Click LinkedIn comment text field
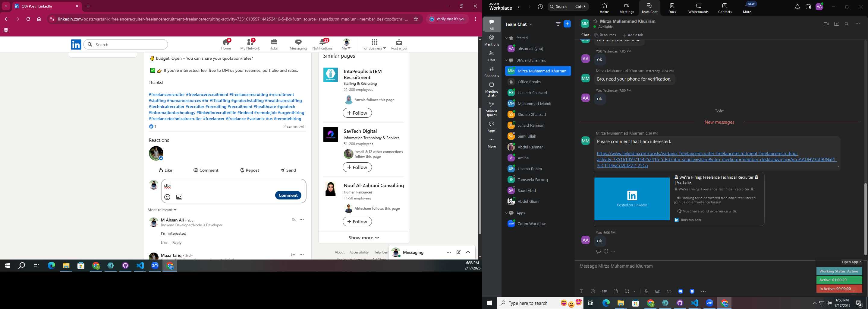The height and width of the screenshot is (309, 868). pos(234,186)
